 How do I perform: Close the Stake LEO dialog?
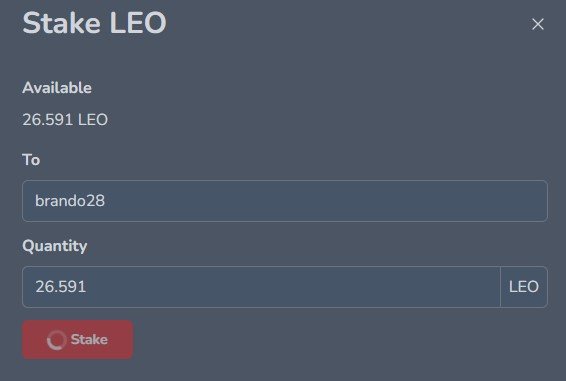pyautogui.click(x=537, y=24)
